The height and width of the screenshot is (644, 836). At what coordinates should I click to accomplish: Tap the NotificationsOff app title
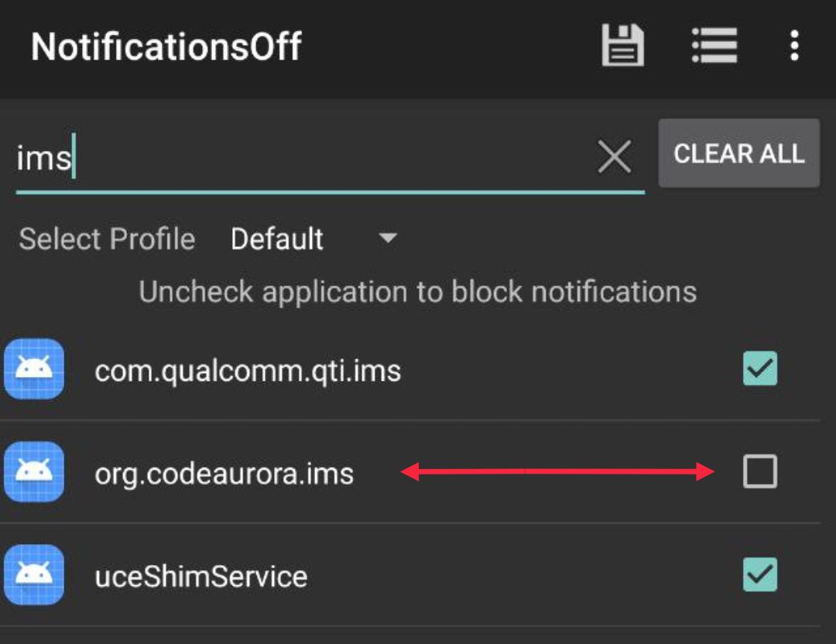coord(166,47)
